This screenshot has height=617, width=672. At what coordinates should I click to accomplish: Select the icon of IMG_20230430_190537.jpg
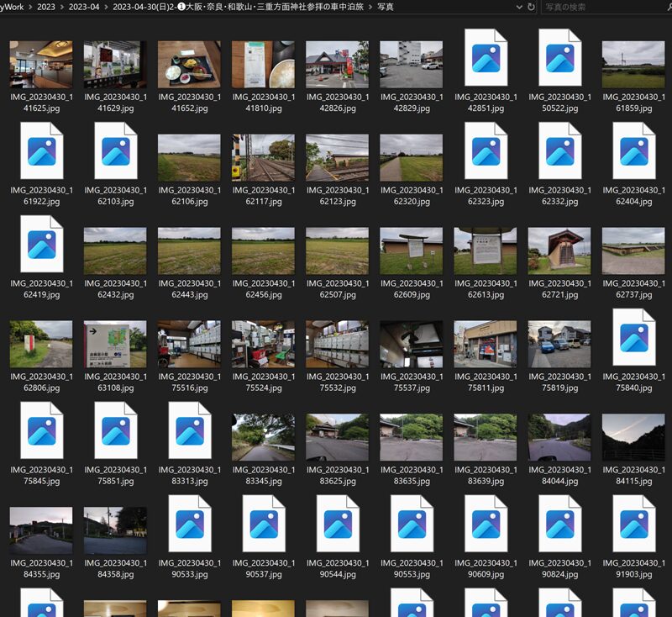pyautogui.click(x=264, y=524)
